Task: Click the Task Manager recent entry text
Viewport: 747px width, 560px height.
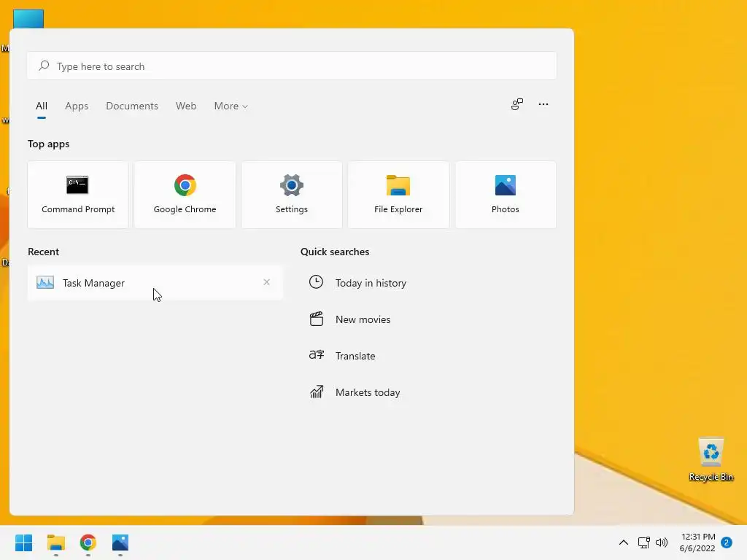Action: (x=93, y=283)
